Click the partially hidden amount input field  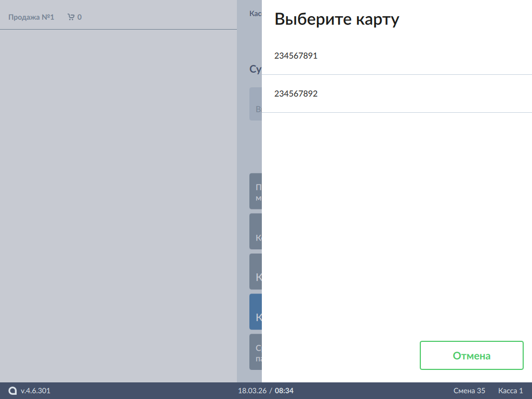(256, 104)
